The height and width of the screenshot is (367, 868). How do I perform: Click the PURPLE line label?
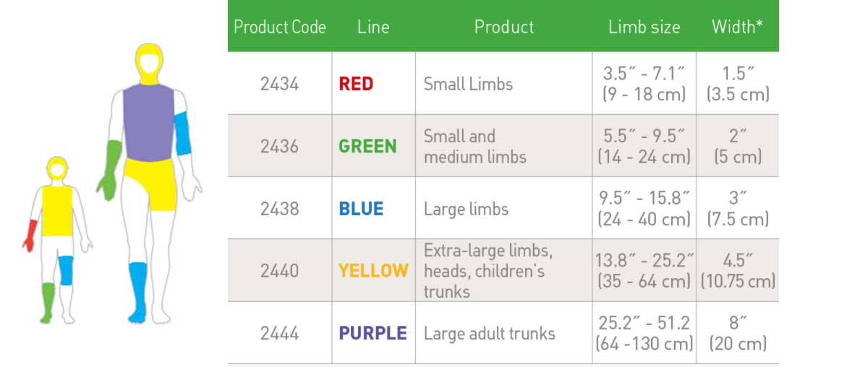click(373, 333)
